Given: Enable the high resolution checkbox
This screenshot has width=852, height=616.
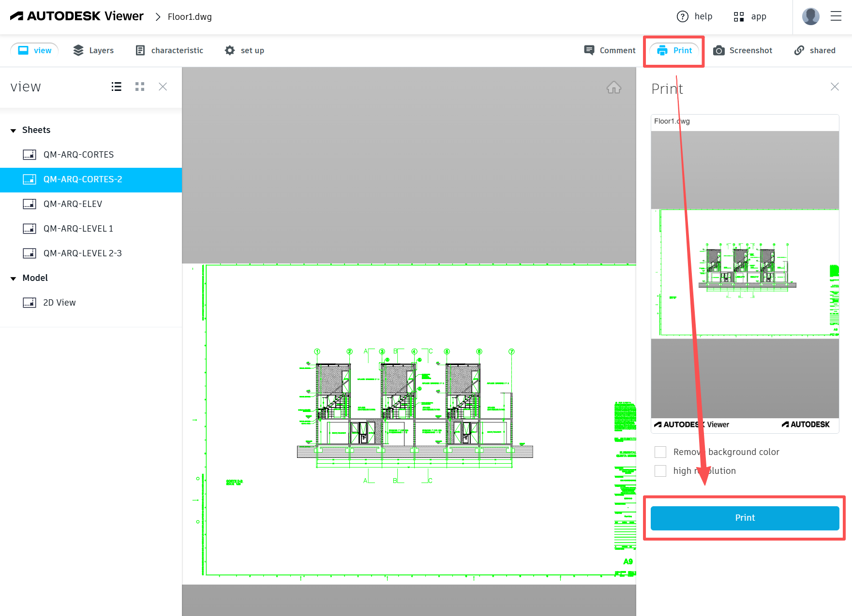Looking at the screenshot, I should pyautogui.click(x=660, y=471).
